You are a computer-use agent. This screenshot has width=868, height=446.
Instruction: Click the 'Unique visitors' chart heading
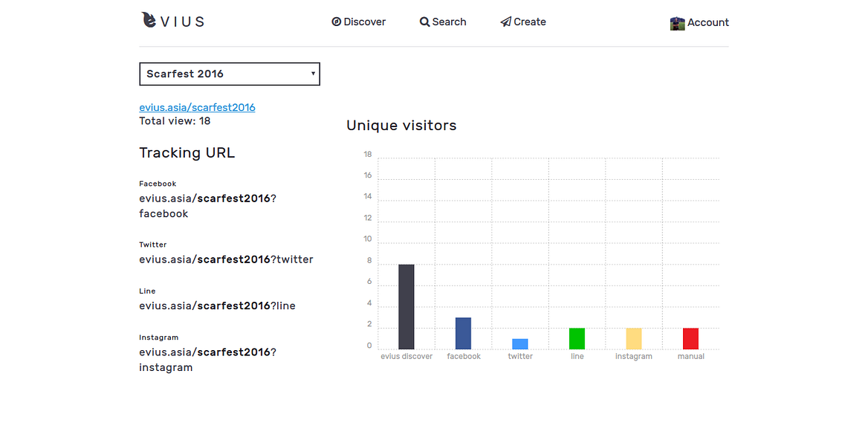point(401,125)
